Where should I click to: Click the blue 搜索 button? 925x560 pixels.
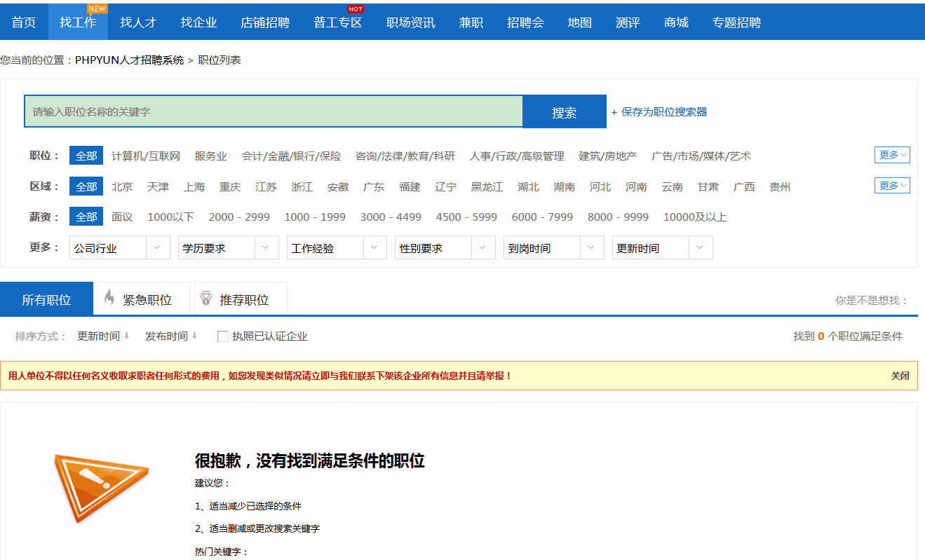[564, 112]
